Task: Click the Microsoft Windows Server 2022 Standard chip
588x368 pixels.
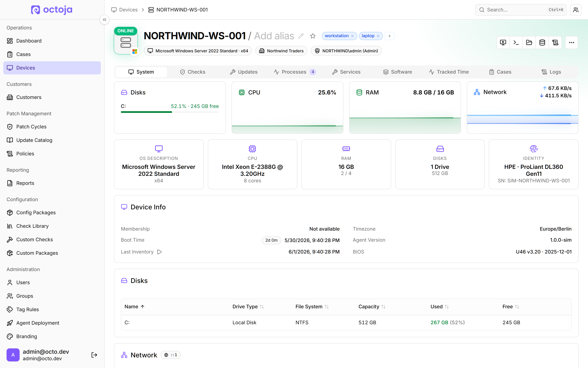Action: [x=198, y=51]
